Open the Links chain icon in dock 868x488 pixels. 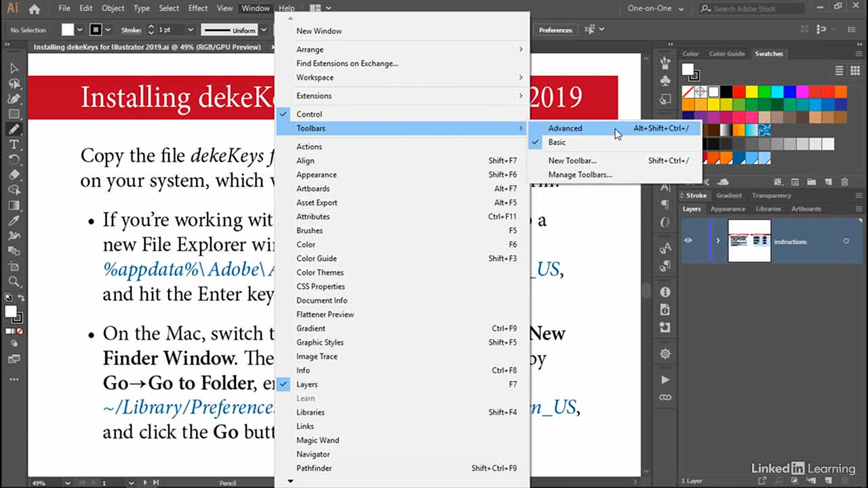coord(665,397)
